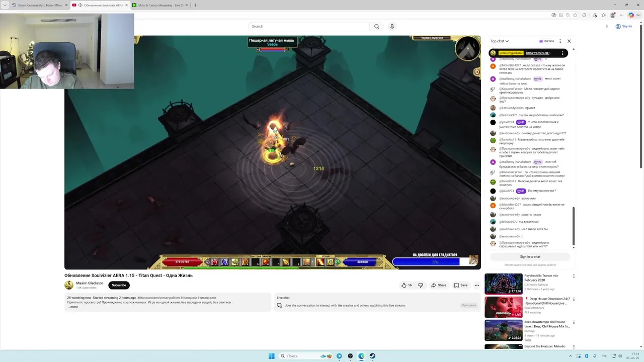Screen dimensions: 644x362
Task: Dislike the video via thumbs-down icon
Action: click(421, 285)
